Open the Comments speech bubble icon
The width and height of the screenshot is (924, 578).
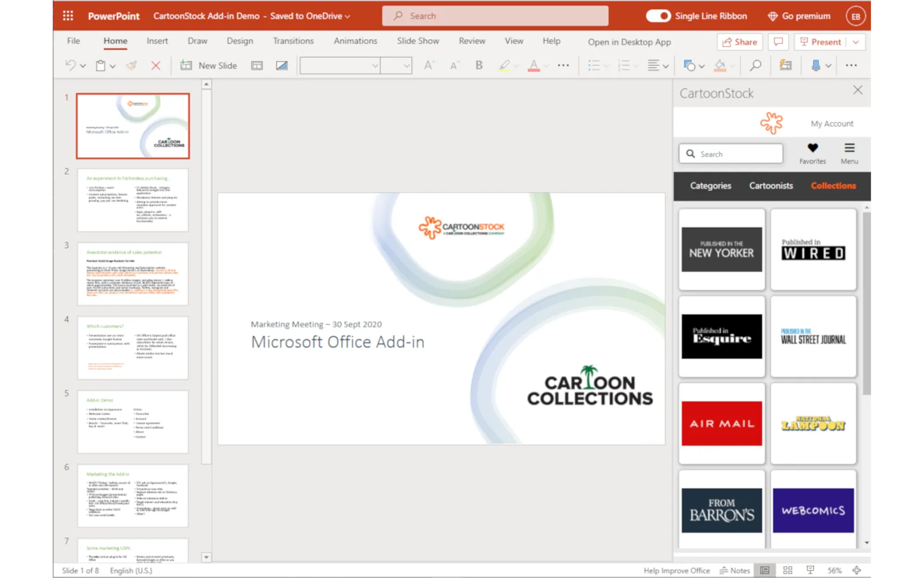click(778, 42)
